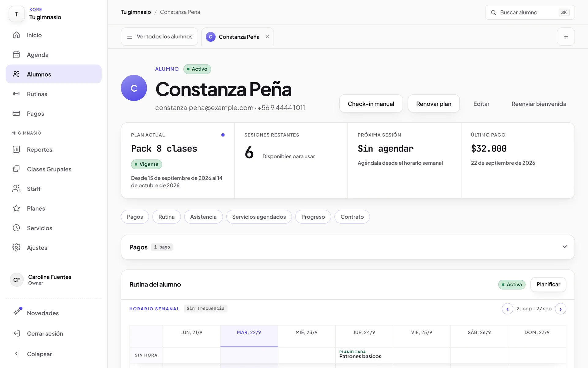Select the Progreso section pill
The height and width of the screenshot is (368, 588).
click(x=313, y=217)
